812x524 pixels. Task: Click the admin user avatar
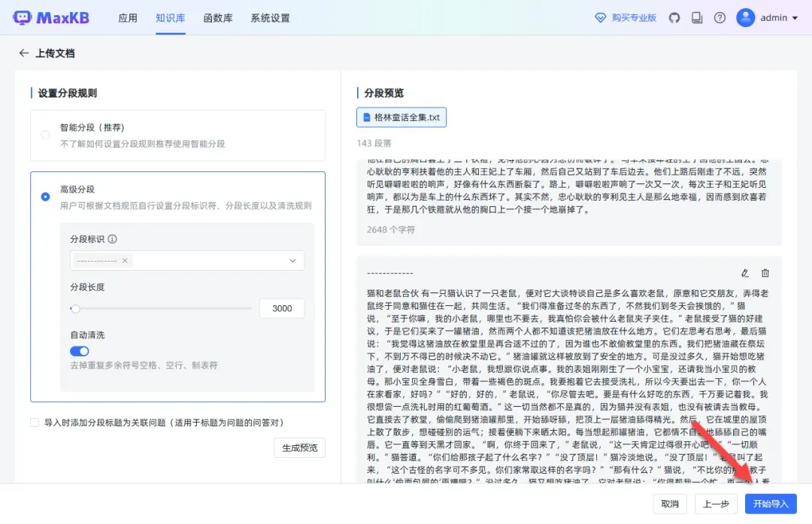click(745, 17)
